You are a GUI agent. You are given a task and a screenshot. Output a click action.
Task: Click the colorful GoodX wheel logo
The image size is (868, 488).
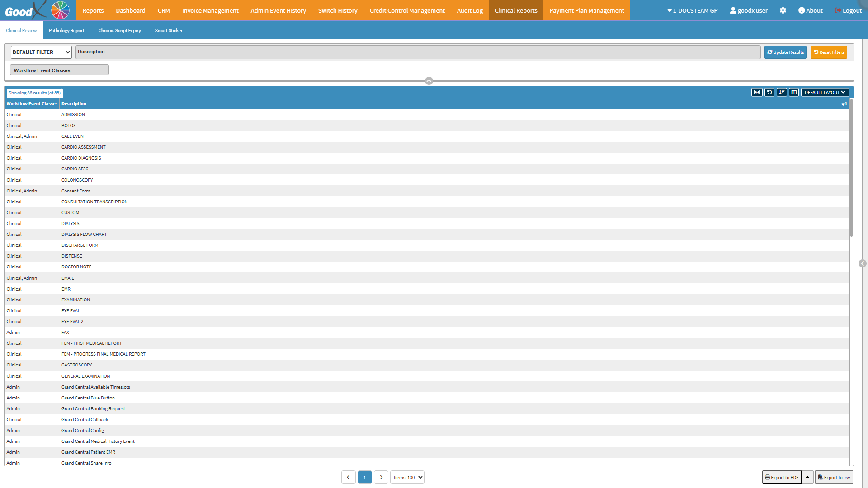[x=60, y=10]
